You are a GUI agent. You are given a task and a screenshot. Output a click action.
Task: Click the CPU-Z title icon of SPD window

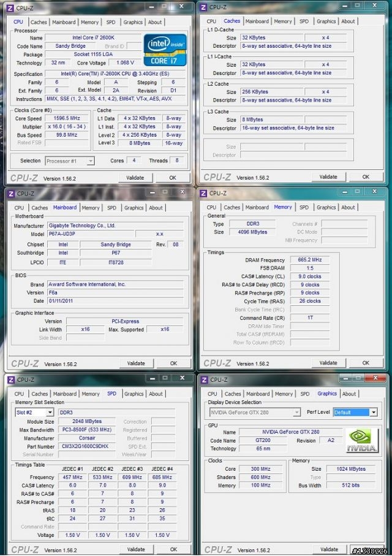11,380
